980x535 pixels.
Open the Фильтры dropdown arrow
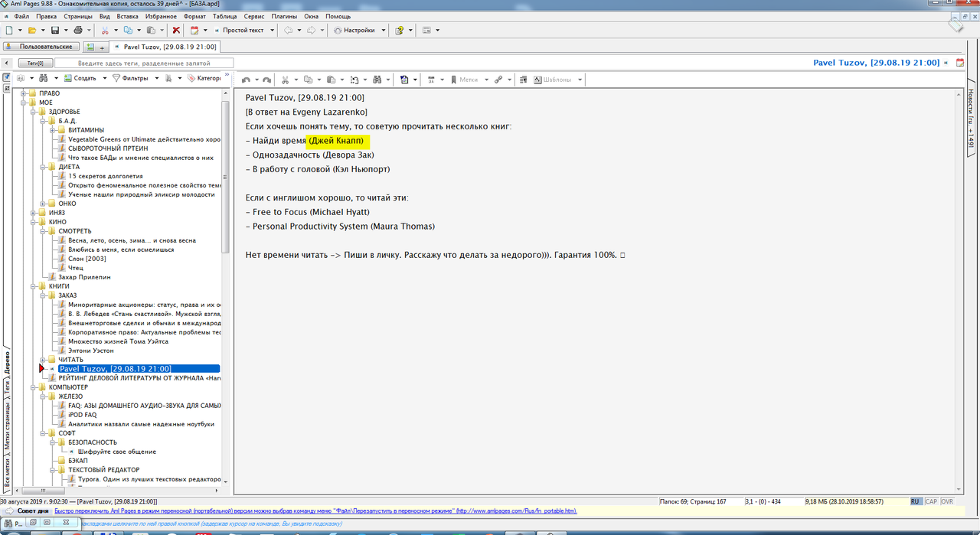point(157,78)
